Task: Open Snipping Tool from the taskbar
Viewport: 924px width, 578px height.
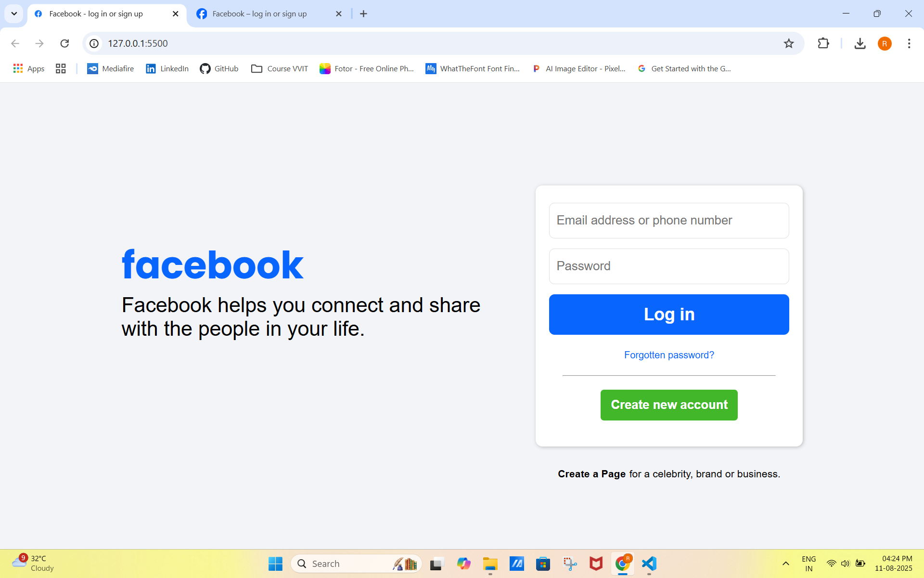Action: [x=570, y=564]
